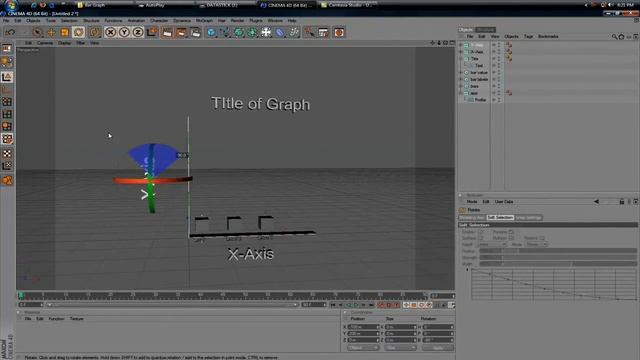Select the Profile object in Object Manager
Screen dimensions: 640x360
480,100
